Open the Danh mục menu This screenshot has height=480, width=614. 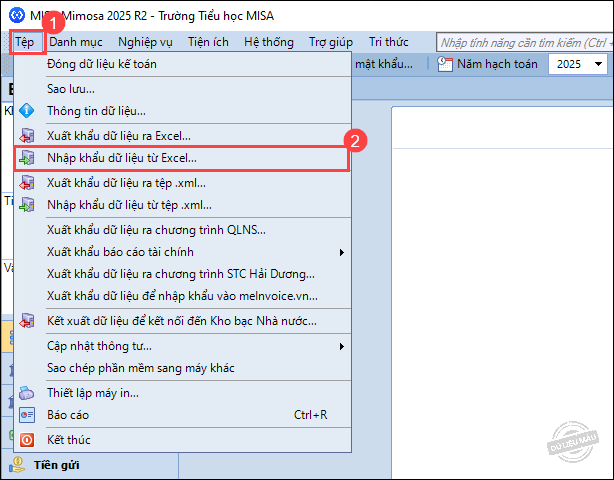76,42
